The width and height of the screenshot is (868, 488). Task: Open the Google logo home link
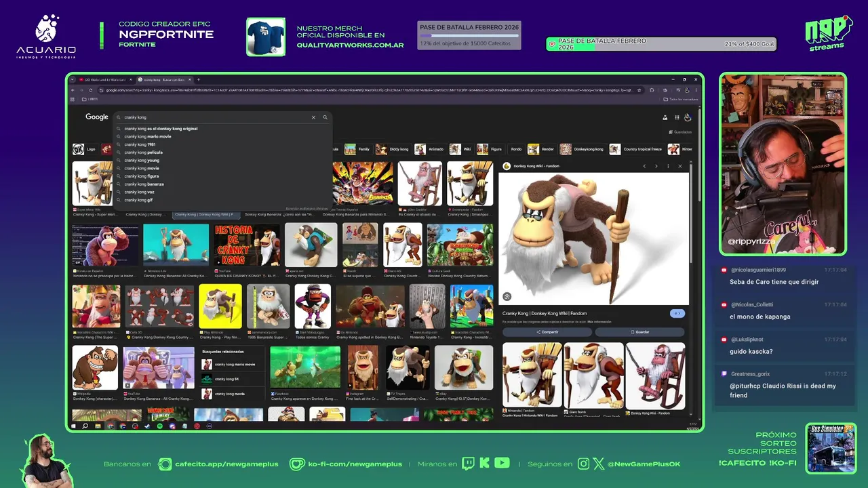pos(97,117)
